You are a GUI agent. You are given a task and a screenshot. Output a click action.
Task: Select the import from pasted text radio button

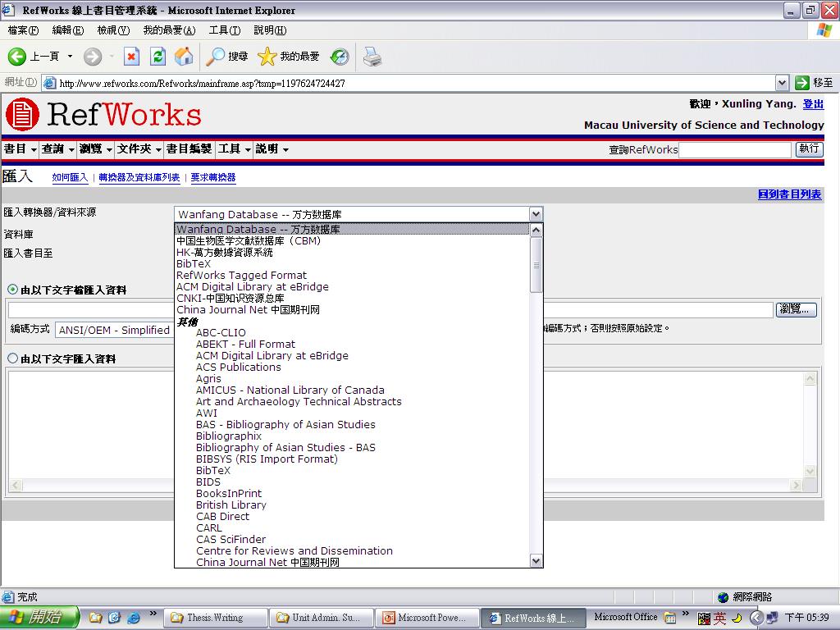coord(12,358)
